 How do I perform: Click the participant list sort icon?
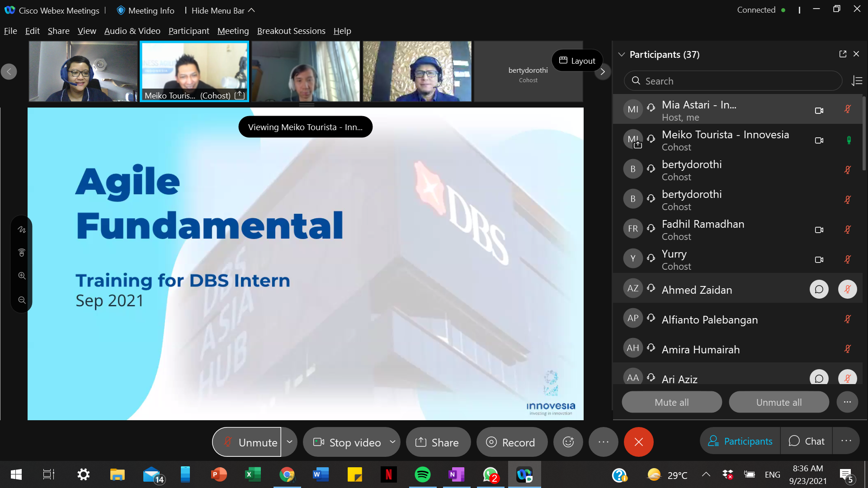(857, 81)
